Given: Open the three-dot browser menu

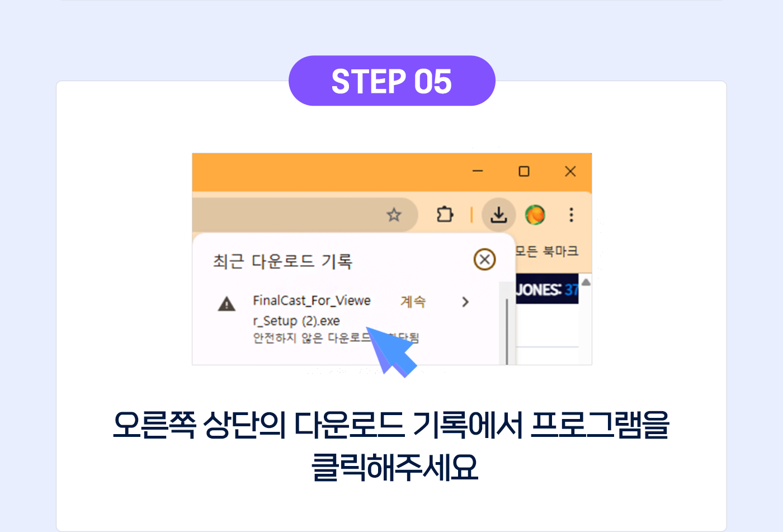Looking at the screenshot, I should click(571, 215).
